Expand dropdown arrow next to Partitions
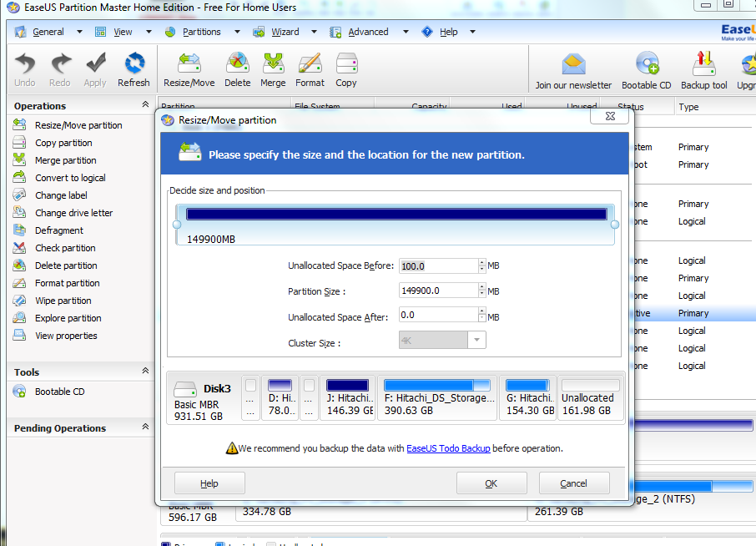Image resolution: width=756 pixels, height=546 pixels. pyautogui.click(x=237, y=32)
